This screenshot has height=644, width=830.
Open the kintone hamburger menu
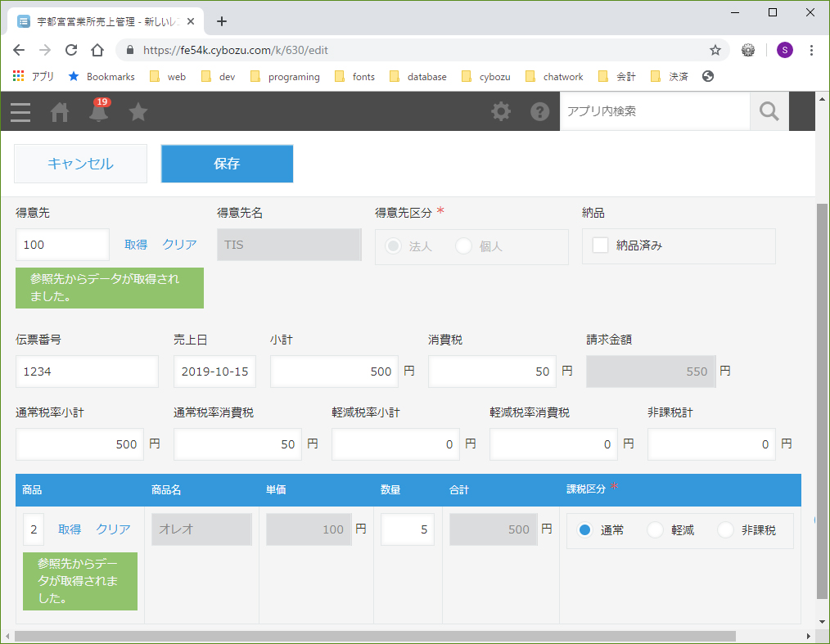pos(20,112)
